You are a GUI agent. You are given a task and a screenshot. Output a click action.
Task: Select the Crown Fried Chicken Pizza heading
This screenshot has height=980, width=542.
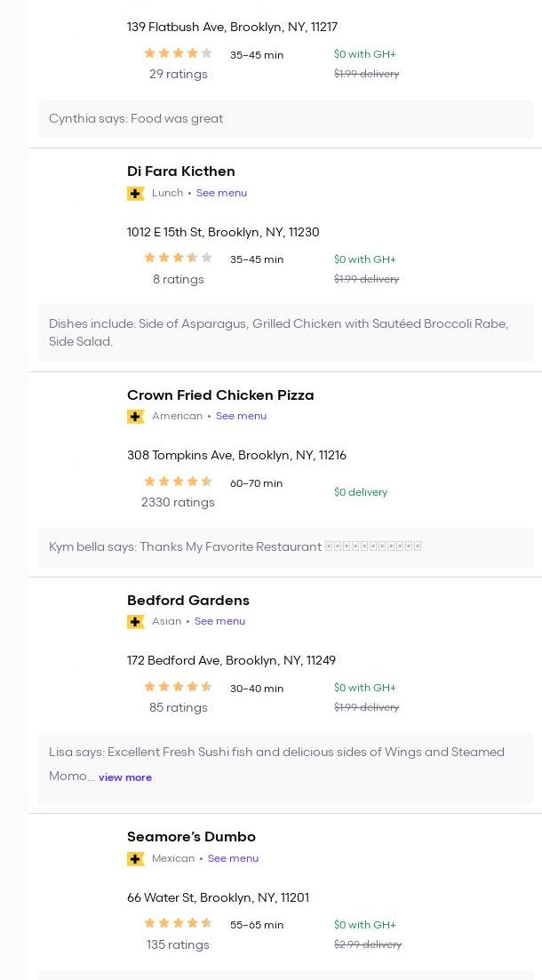click(x=220, y=395)
